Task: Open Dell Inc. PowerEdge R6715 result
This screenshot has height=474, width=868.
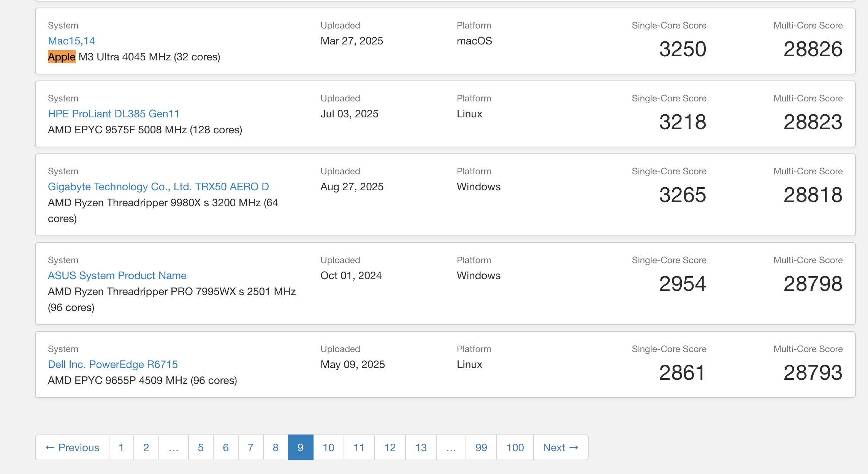Action: (x=113, y=364)
